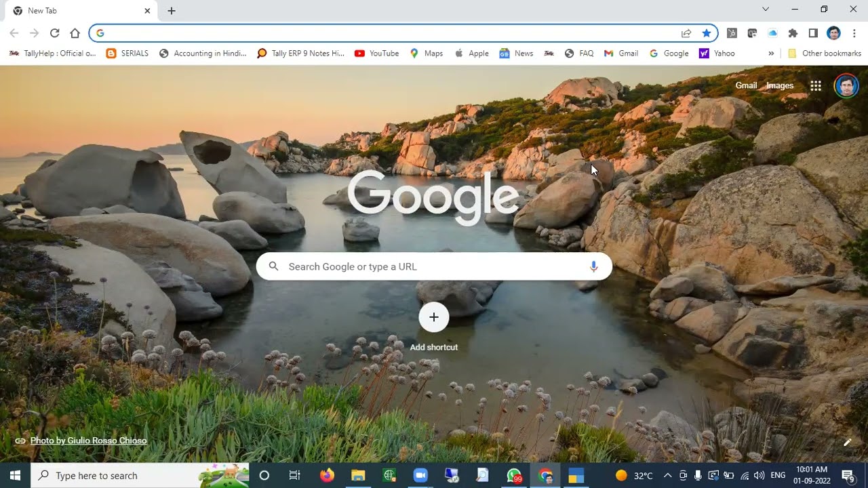The width and height of the screenshot is (868, 488).
Task: Open the volume control in tray
Action: tap(759, 475)
